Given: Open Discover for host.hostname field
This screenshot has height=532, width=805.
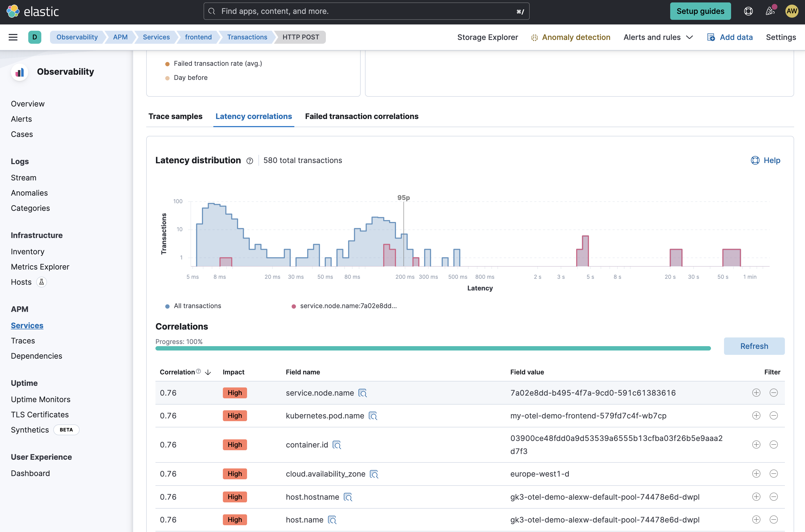Looking at the screenshot, I should pos(348,497).
